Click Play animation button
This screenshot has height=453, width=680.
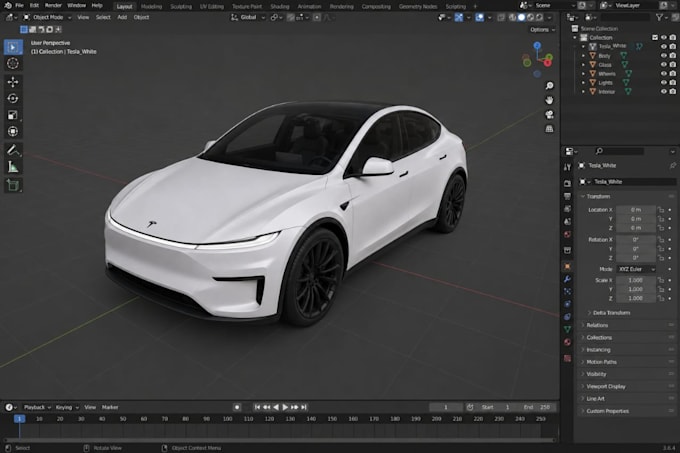click(x=285, y=407)
